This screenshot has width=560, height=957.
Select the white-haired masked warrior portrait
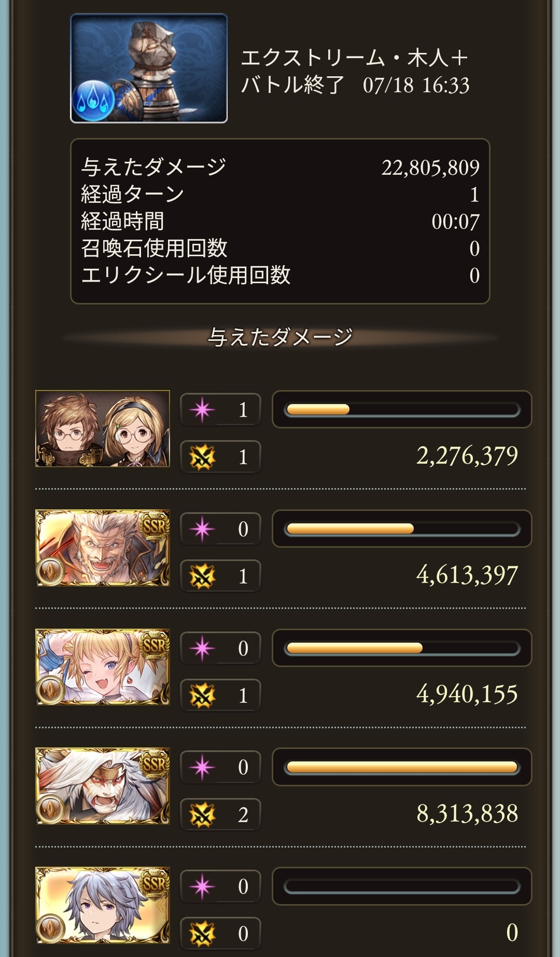(103, 786)
